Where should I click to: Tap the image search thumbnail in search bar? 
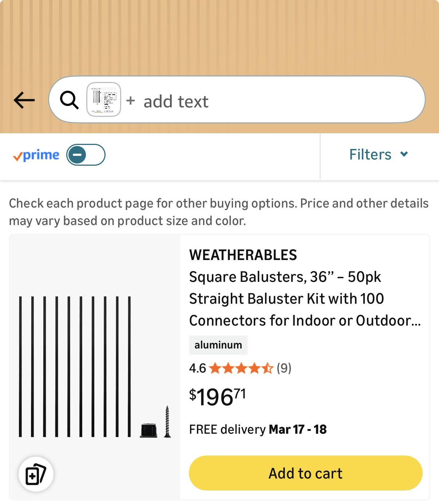(104, 99)
